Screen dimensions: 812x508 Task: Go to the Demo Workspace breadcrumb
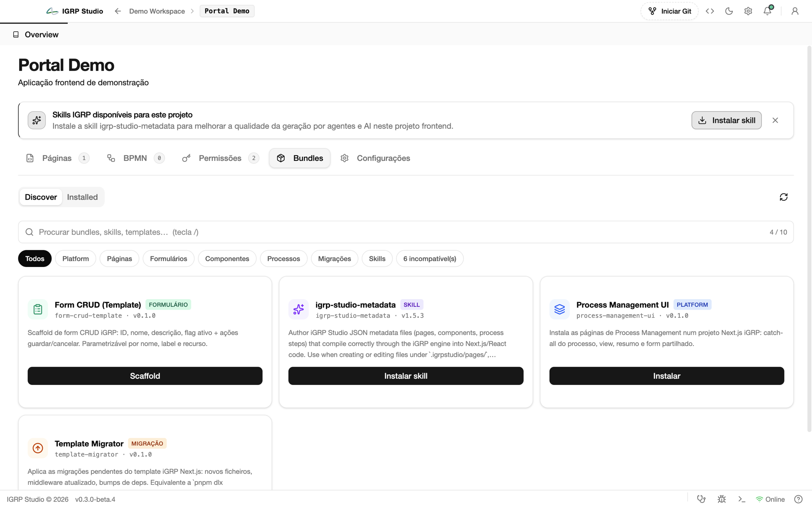pyautogui.click(x=157, y=11)
